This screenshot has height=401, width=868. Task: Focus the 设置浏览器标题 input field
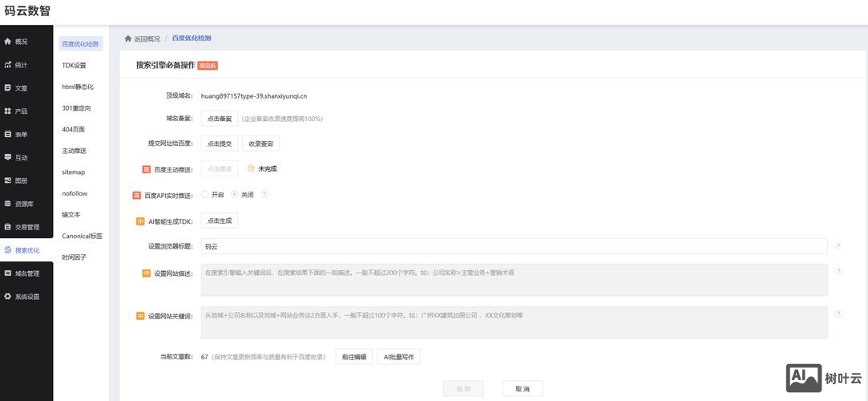[x=515, y=246]
